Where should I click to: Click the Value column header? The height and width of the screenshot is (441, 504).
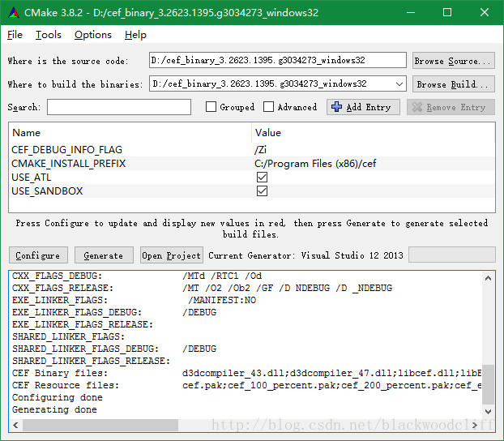tap(374, 132)
